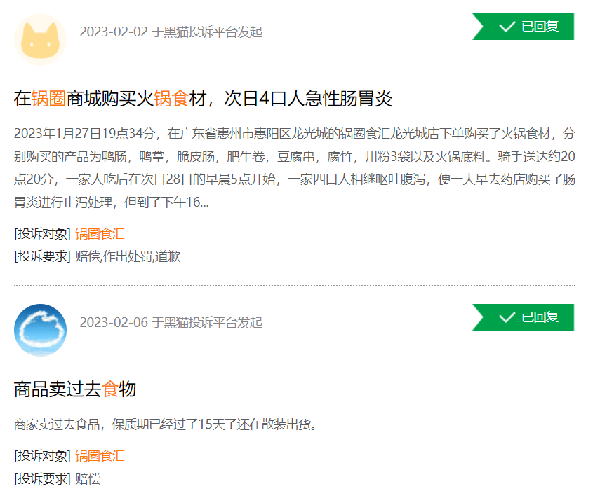Image resolution: width=600 pixels, height=498 pixels.
Task: Click 锅圈食汇 link in the first complaint
Action: pos(100,234)
